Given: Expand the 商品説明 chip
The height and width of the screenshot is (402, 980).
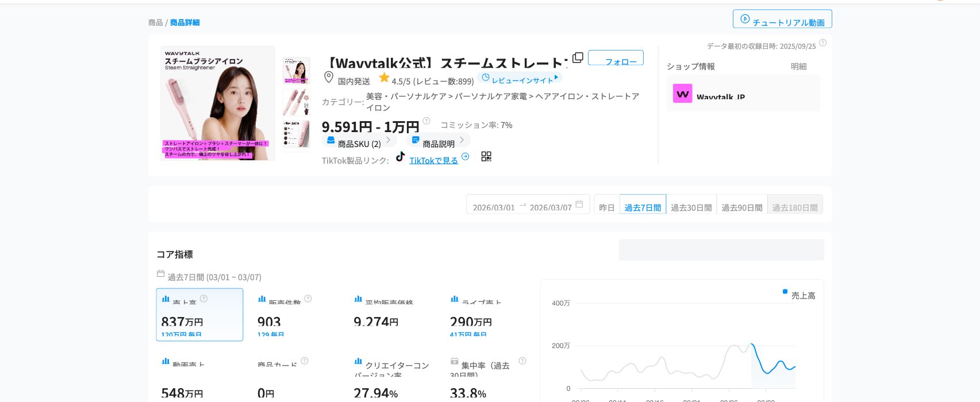Looking at the screenshot, I should tap(439, 141).
